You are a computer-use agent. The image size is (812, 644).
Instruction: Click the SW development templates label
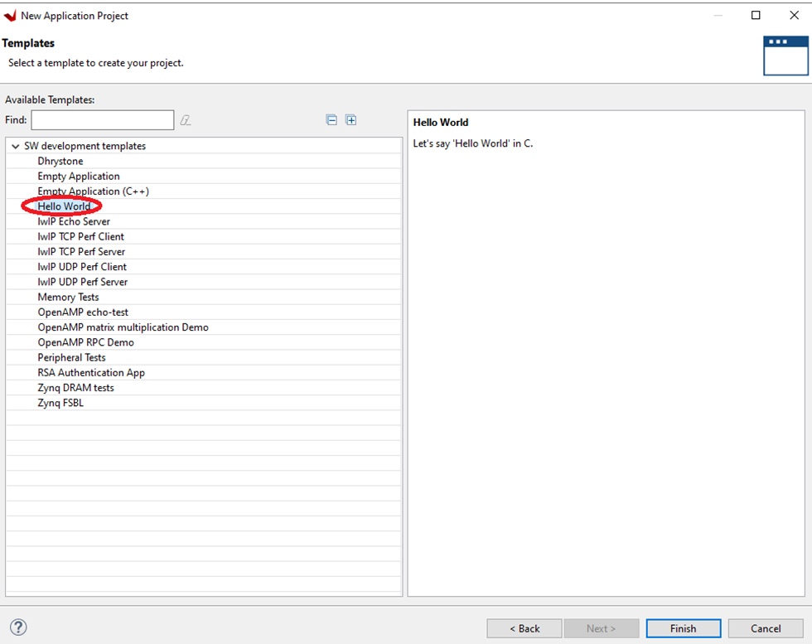click(85, 146)
